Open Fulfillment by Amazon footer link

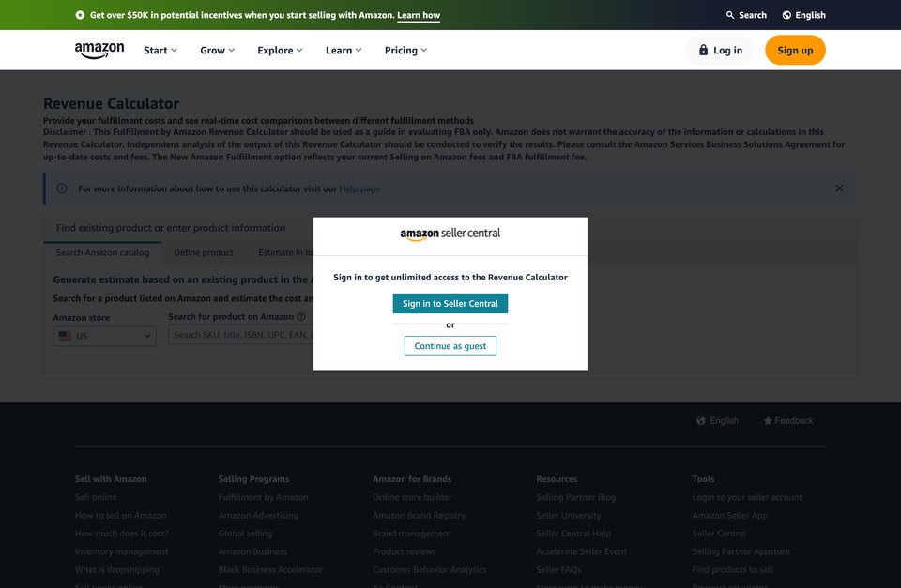[x=263, y=497]
